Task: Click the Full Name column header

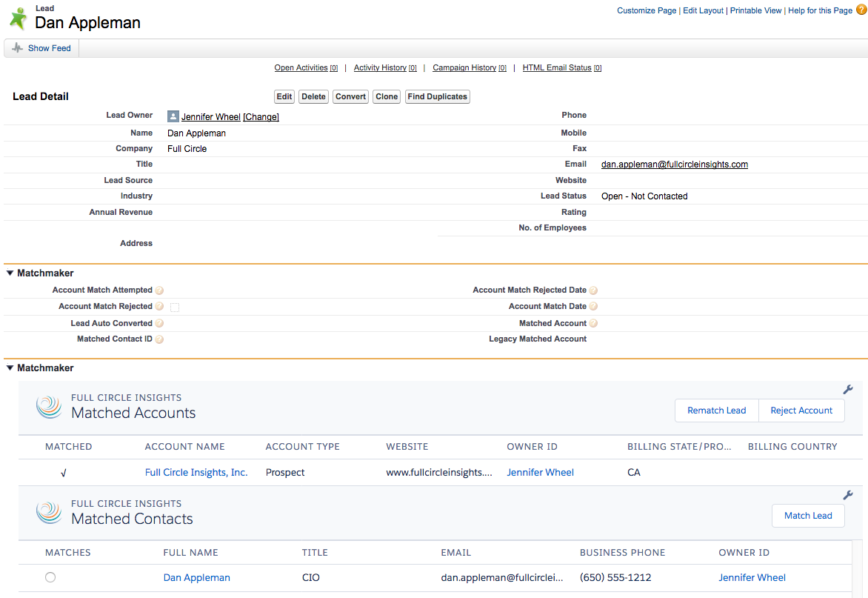Action: tap(191, 553)
